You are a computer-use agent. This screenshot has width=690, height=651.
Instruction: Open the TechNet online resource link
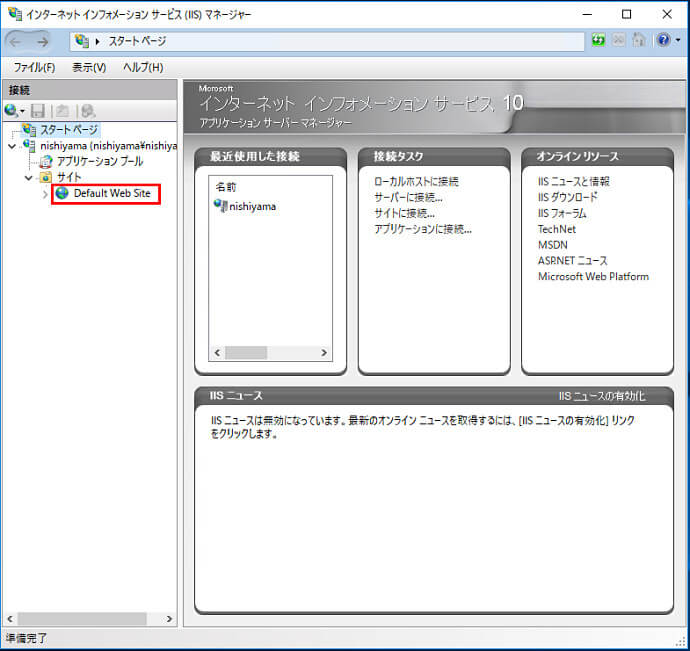[557, 229]
